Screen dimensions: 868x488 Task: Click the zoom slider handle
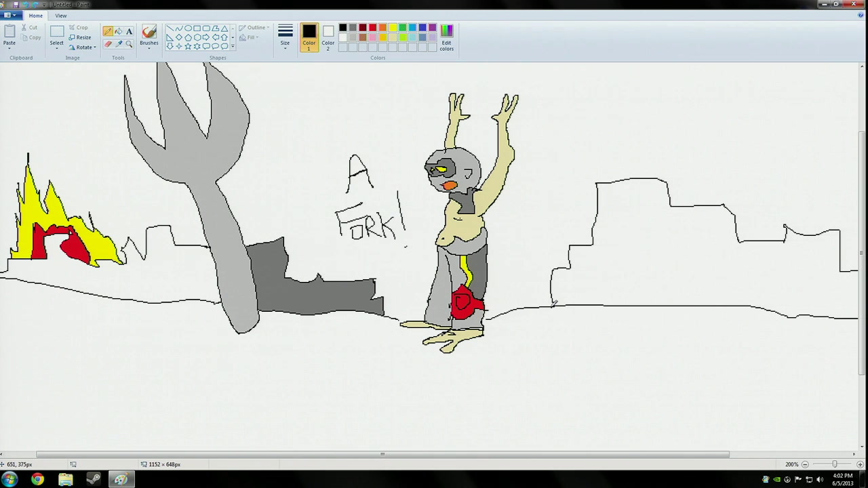click(834, 464)
